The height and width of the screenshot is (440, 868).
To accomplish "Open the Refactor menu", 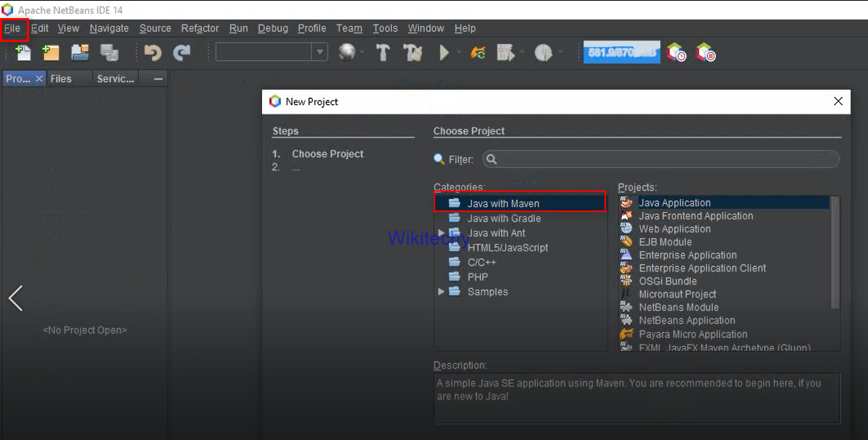I will point(200,28).
